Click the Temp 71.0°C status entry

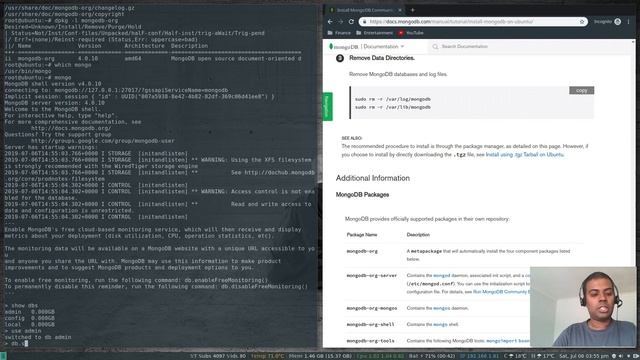267,356
